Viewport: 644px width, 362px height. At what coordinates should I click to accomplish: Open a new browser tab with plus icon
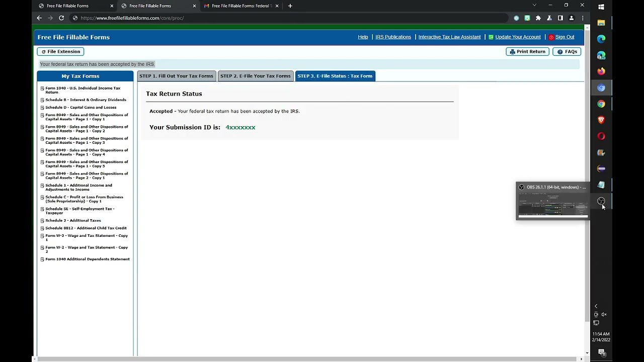pos(290,6)
